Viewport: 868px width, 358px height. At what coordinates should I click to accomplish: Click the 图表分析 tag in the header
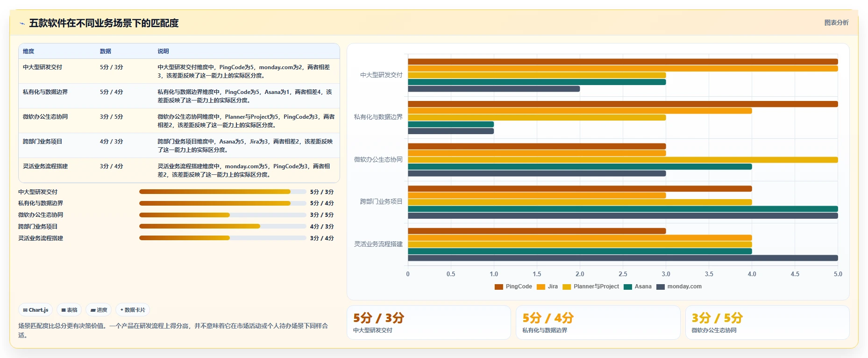pos(836,22)
